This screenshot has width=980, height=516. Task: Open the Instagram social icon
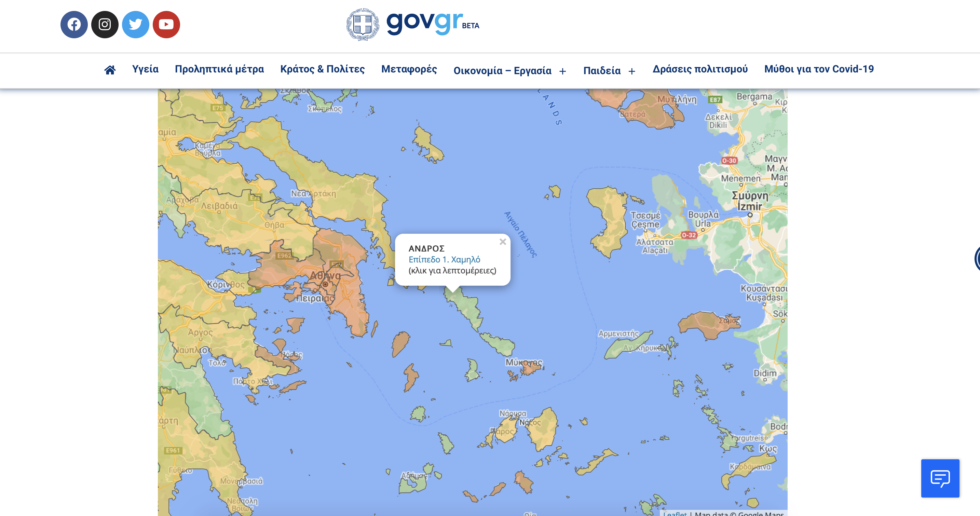pyautogui.click(x=105, y=25)
